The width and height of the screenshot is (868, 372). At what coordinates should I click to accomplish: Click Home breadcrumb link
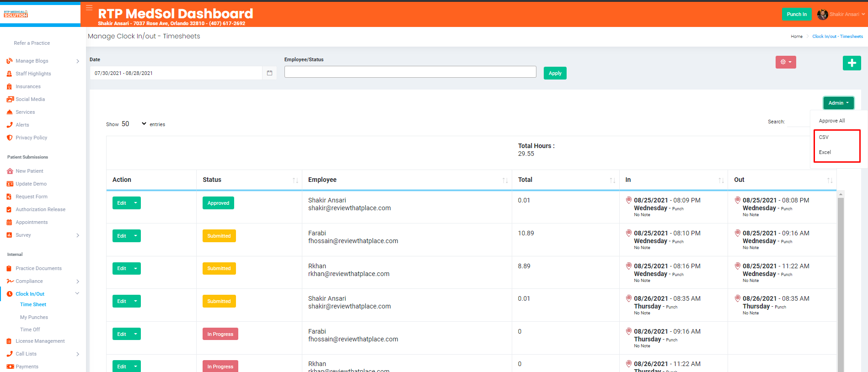[x=797, y=37]
